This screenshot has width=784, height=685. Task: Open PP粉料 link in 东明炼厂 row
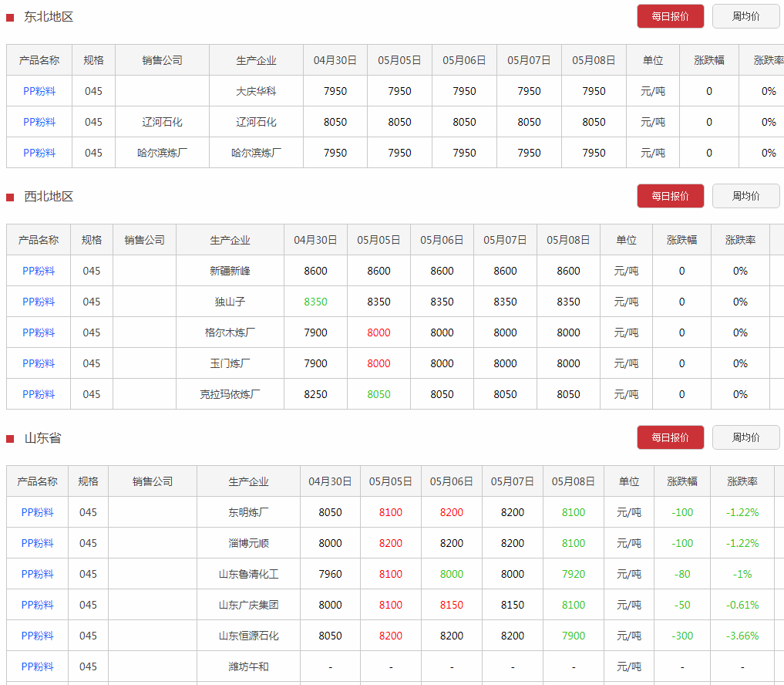tap(38, 512)
